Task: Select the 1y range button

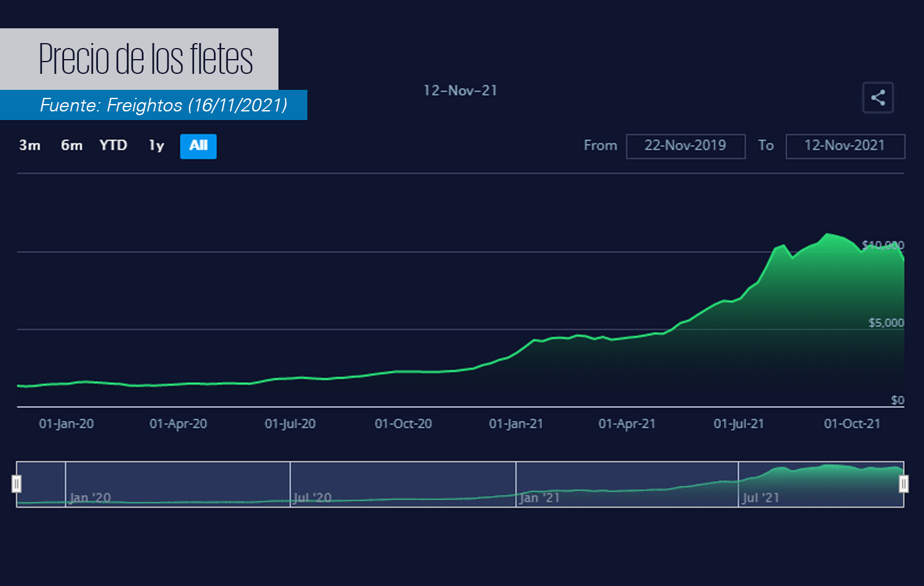Action: tap(156, 146)
